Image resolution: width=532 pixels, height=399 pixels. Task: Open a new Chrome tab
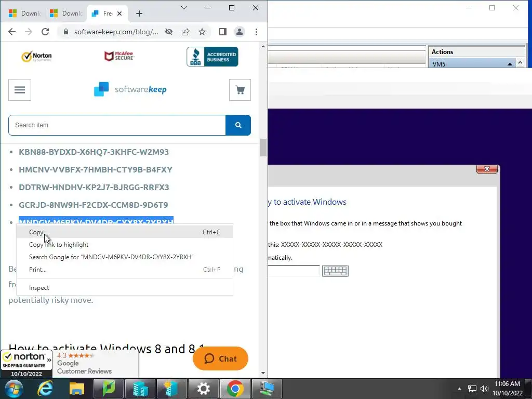(x=139, y=14)
